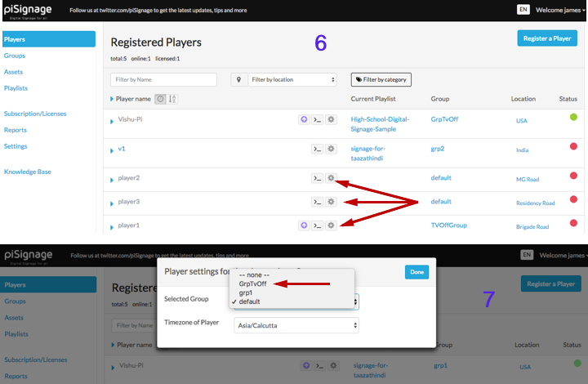The image size is (588, 384).
Task: Expand the player1 row
Action: 112,227
